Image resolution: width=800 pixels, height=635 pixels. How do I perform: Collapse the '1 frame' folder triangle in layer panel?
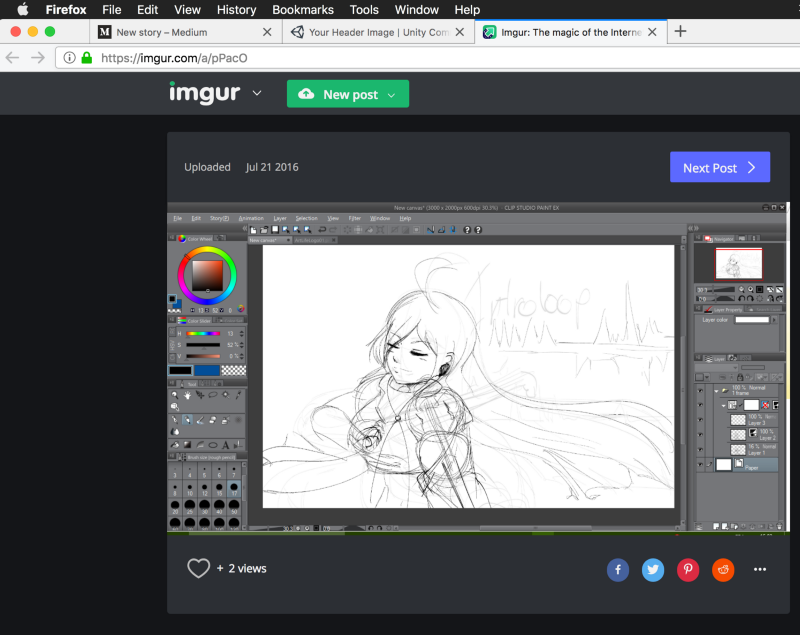point(716,391)
